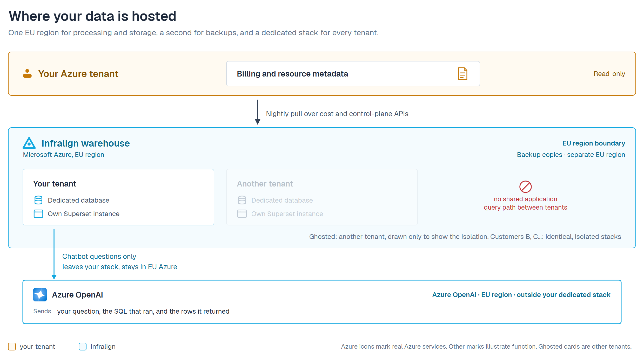Click the ghosted database icon in Another tenant

click(x=242, y=200)
